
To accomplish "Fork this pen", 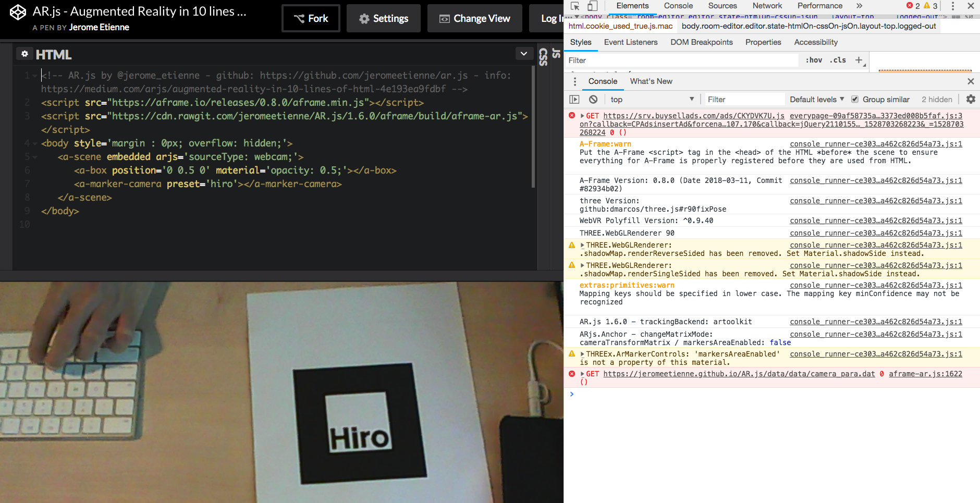I will click(x=311, y=18).
